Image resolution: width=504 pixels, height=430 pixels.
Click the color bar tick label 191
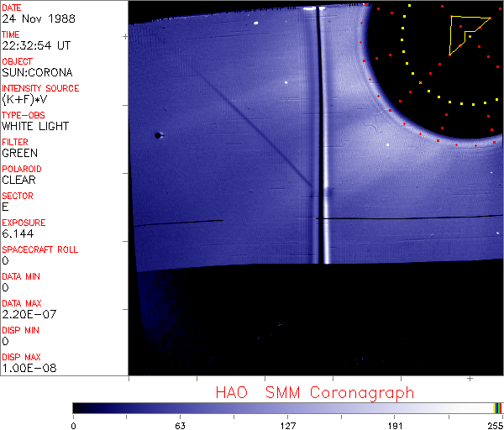[395, 424]
